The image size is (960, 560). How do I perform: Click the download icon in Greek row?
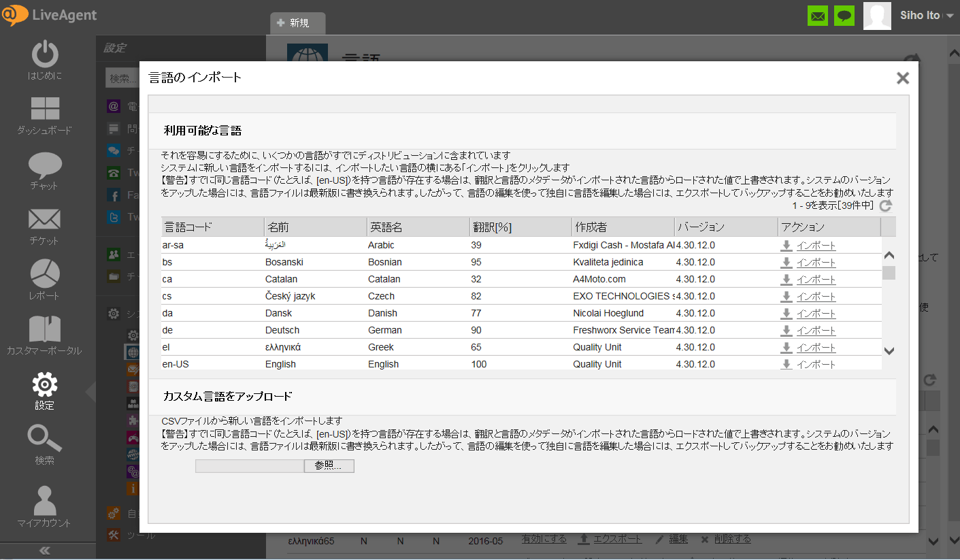point(787,348)
